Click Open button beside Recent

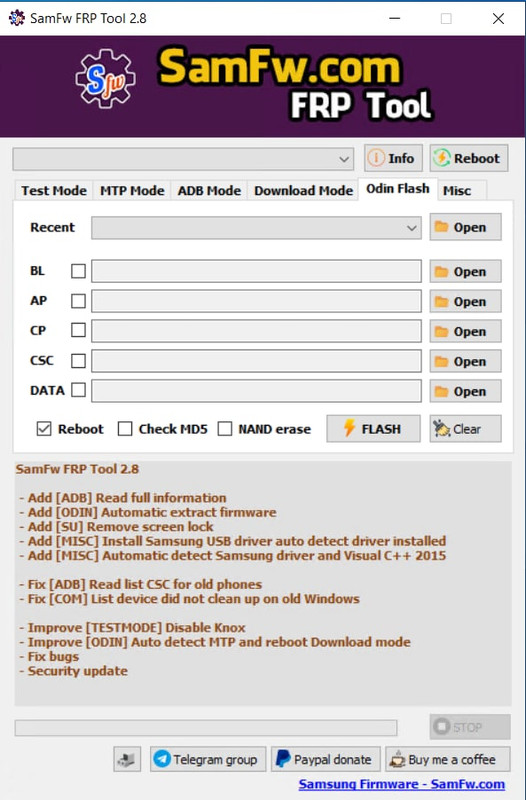pyautogui.click(x=465, y=227)
